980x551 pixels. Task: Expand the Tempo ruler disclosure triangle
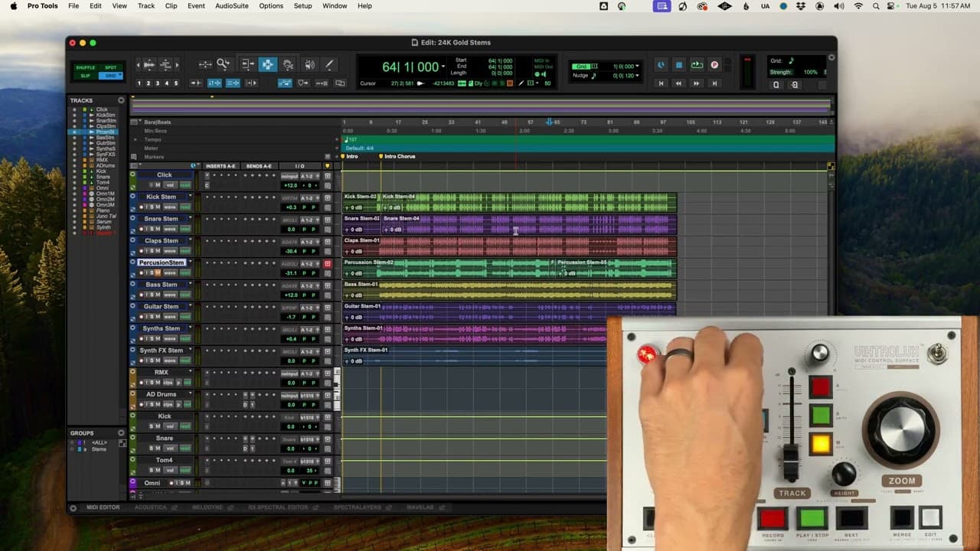pyautogui.click(x=136, y=139)
